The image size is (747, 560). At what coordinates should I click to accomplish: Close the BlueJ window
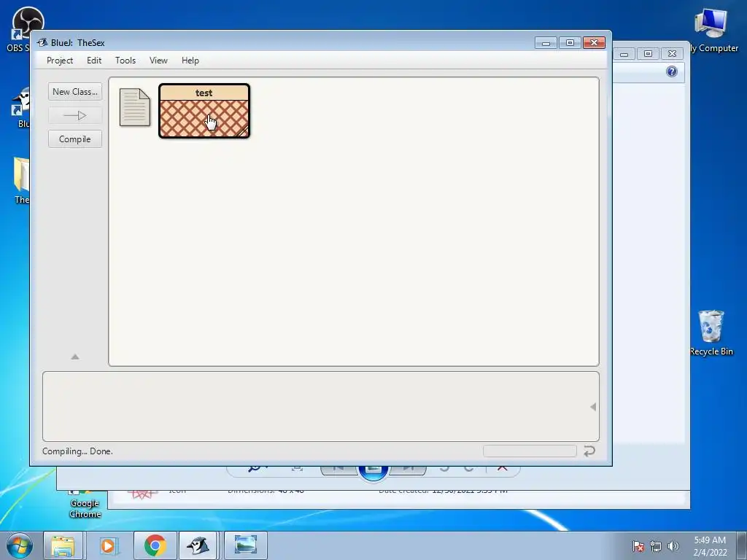pos(594,43)
